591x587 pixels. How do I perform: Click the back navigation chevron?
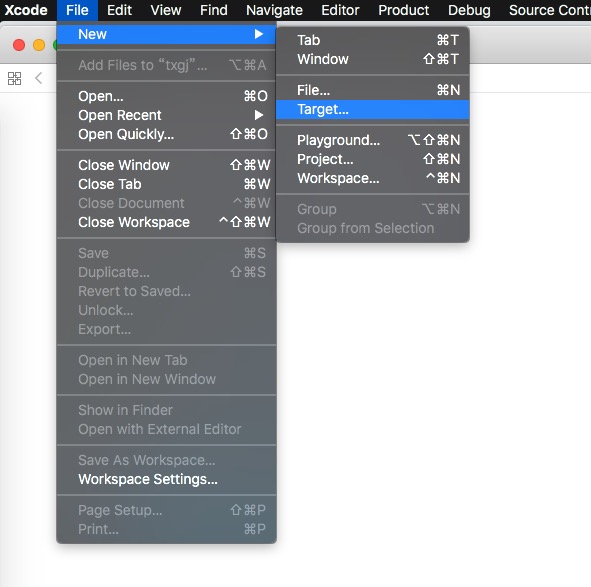pos(38,78)
